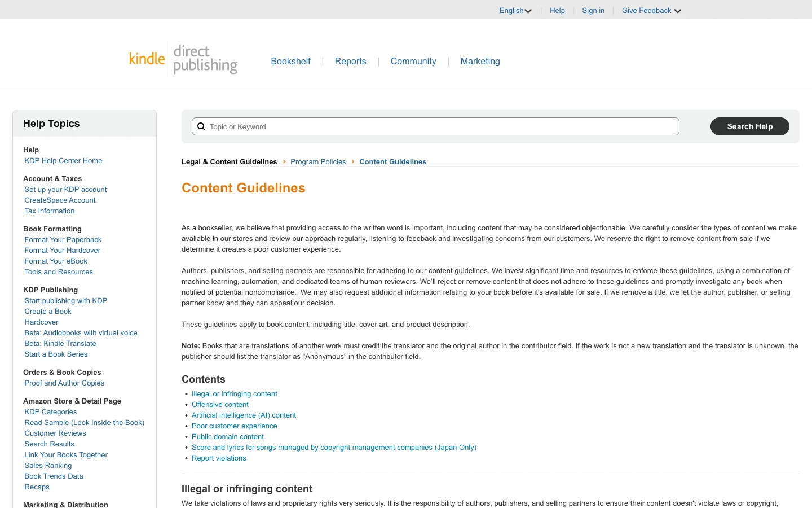This screenshot has width=812, height=508.
Task: Select the Orders & Book Copies heading
Action: 62,373
